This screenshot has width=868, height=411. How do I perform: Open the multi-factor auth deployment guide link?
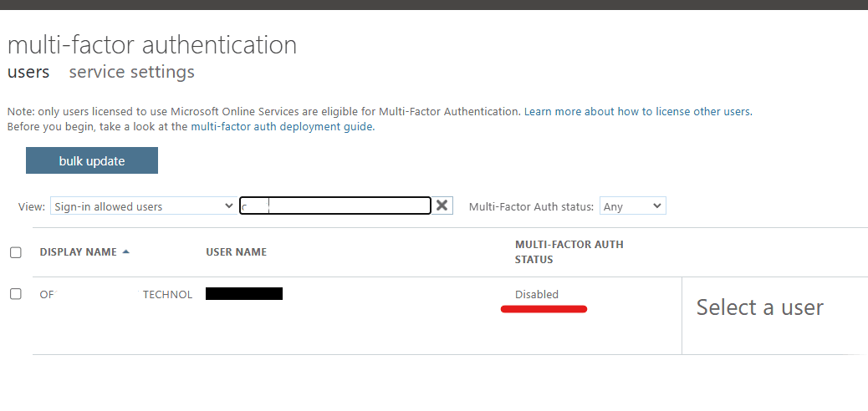[282, 127]
